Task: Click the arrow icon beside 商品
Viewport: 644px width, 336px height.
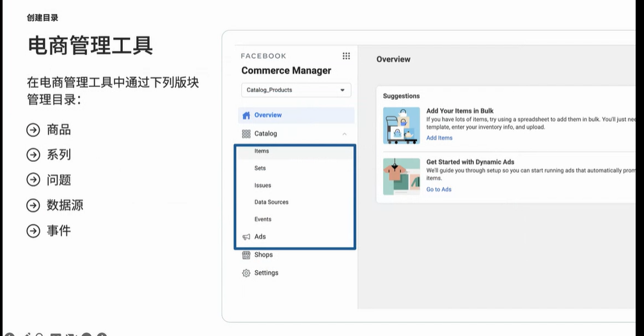Action: [33, 130]
